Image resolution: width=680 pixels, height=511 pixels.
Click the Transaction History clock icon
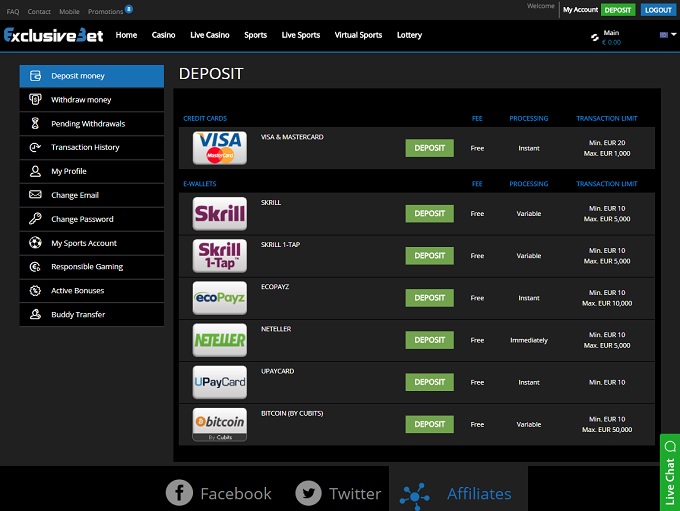pyautogui.click(x=35, y=148)
